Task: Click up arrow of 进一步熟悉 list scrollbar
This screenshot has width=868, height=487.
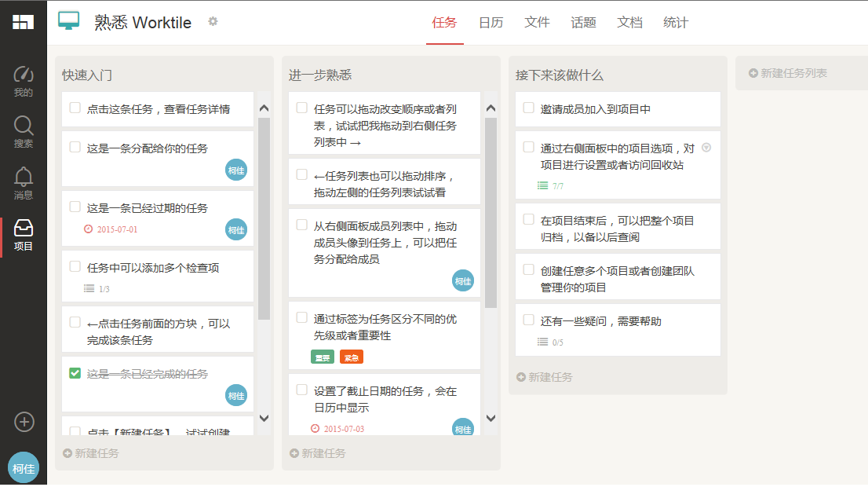Action: [x=491, y=108]
